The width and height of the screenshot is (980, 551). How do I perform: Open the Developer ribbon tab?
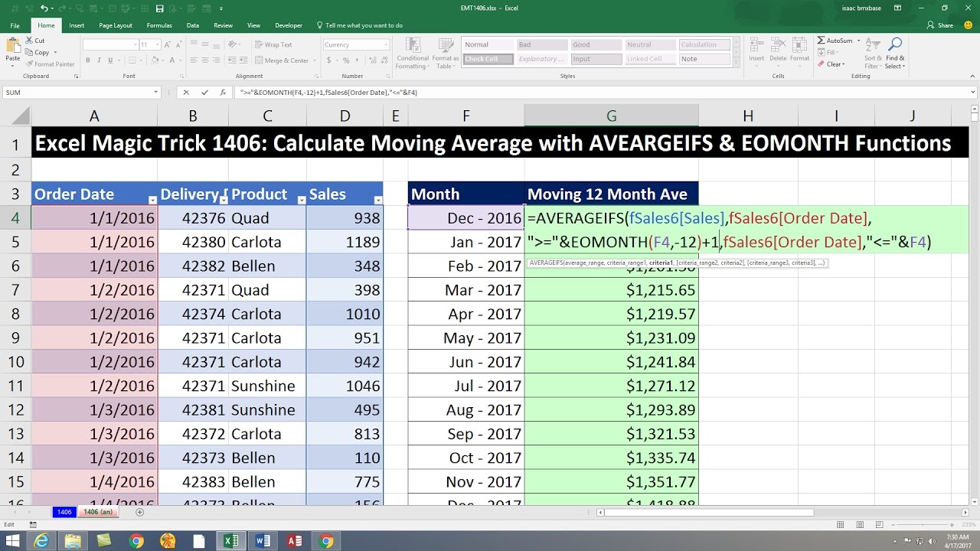click(289, 25)
